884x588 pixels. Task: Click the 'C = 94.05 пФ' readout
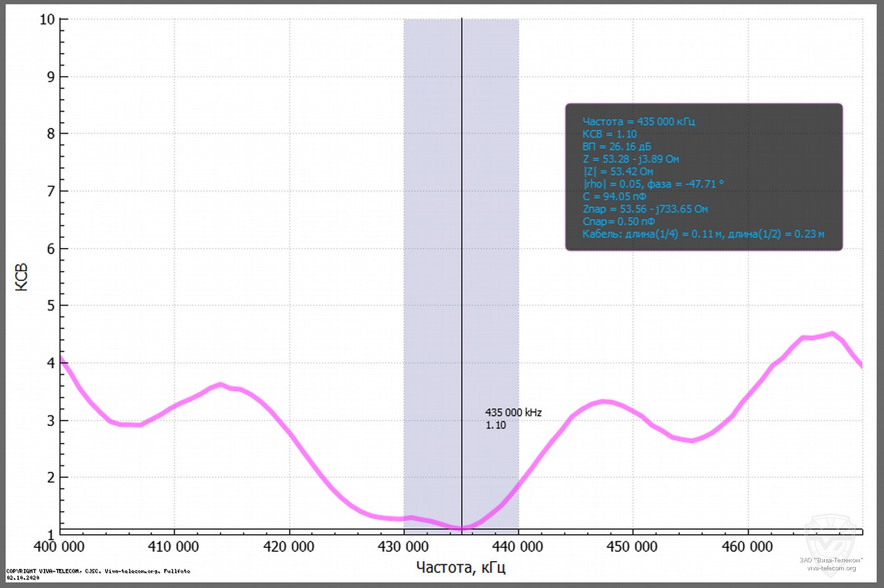pyautogui.click(x=615, y=196)
